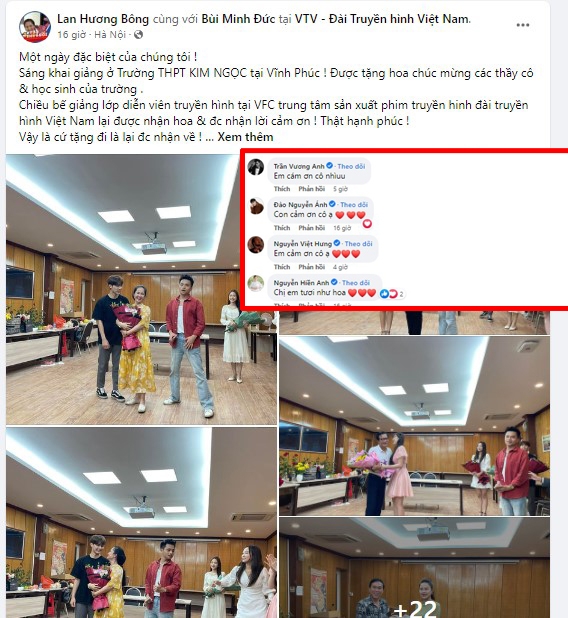The height and width of the screenshot is (618, 568).
Task: Open the three-dot post options menu
Action: [522, 25]
